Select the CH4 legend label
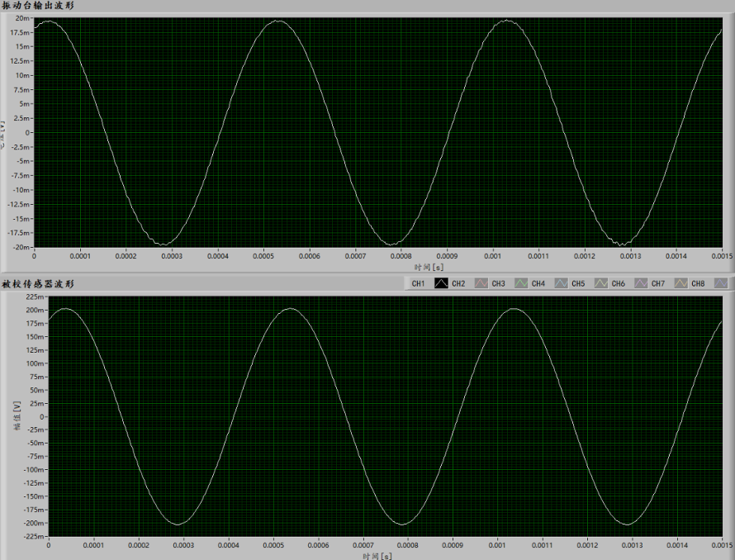 point(538,284)
